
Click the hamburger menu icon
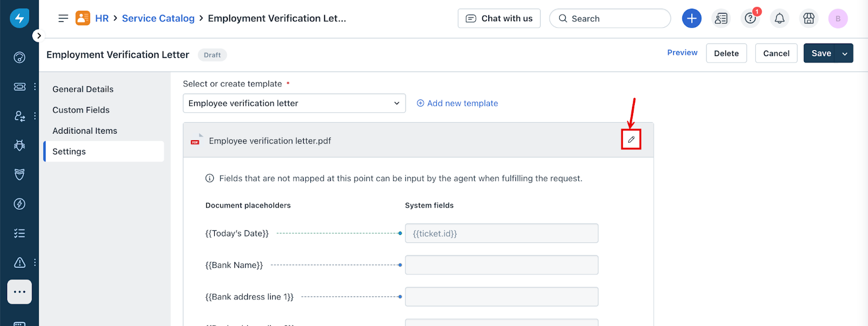pyautogui.click(x=63, y=18)
